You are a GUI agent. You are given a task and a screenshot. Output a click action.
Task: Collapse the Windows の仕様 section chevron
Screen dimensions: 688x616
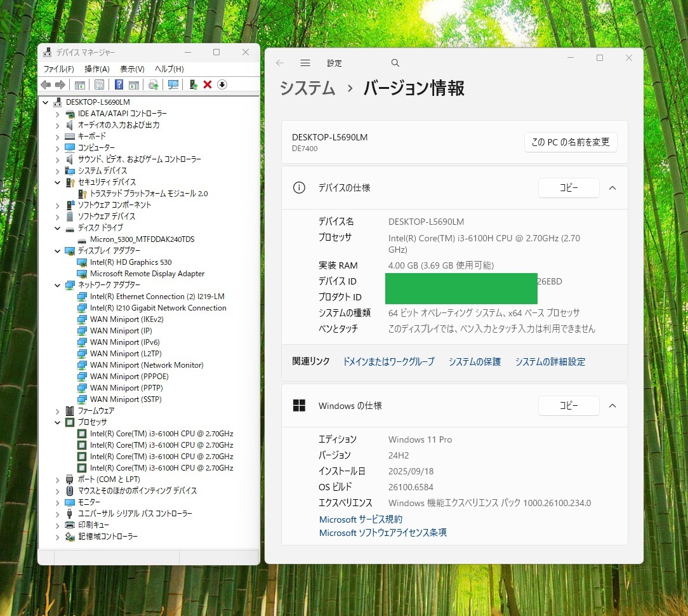pyautogui.click(x=612, y=406)
